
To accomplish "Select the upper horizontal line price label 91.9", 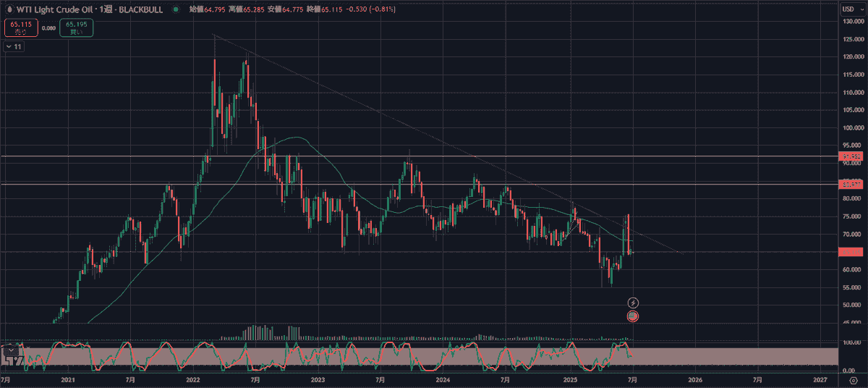I will [849, 156].
